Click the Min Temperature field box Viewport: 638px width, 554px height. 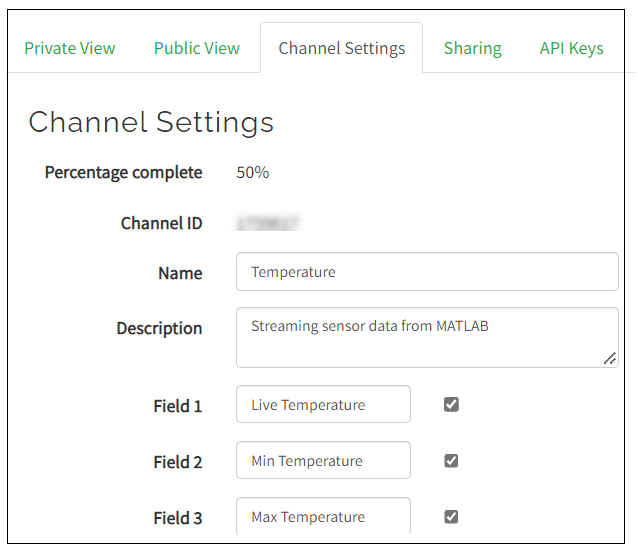pos(323,461)
